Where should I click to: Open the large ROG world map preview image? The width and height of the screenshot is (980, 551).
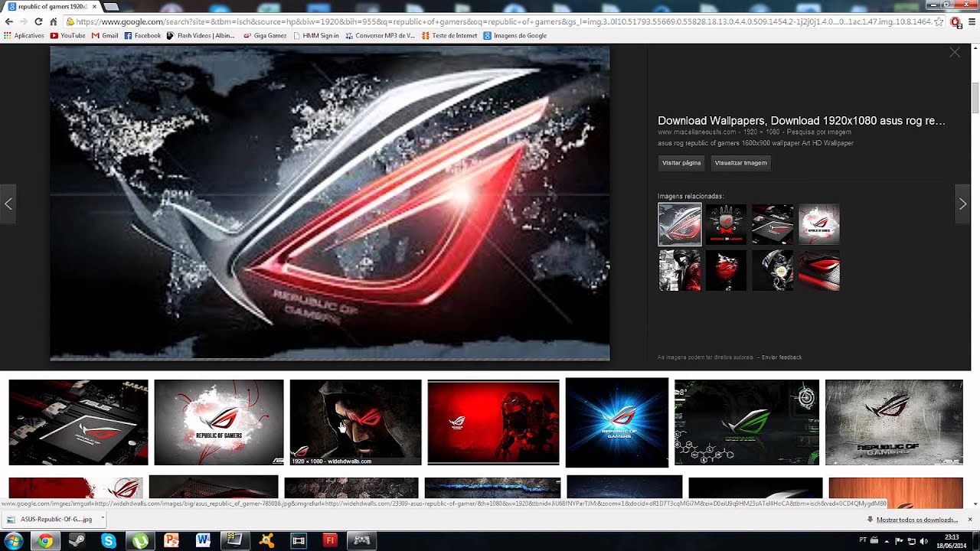[330, 203]
